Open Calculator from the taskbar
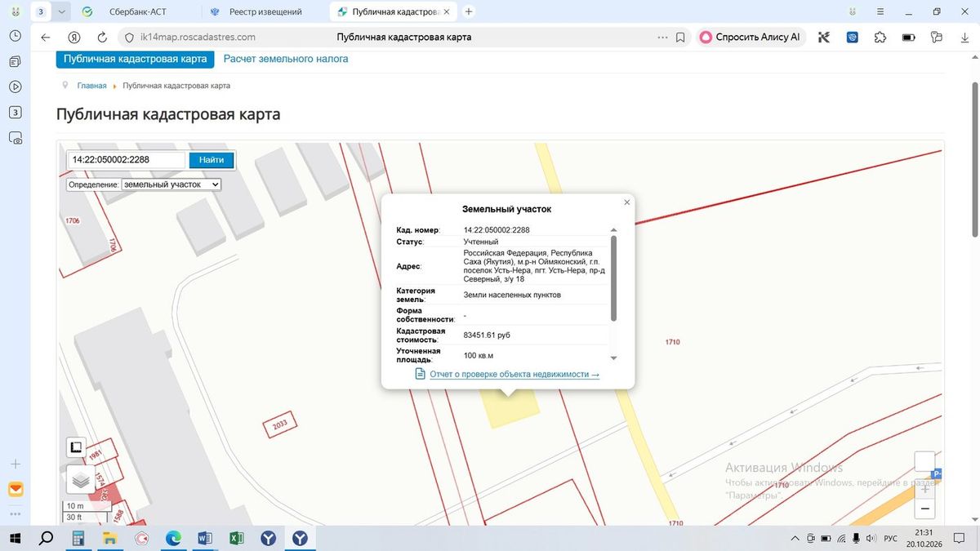Viewport: 980px width, 551px height. tap(78, 539)
